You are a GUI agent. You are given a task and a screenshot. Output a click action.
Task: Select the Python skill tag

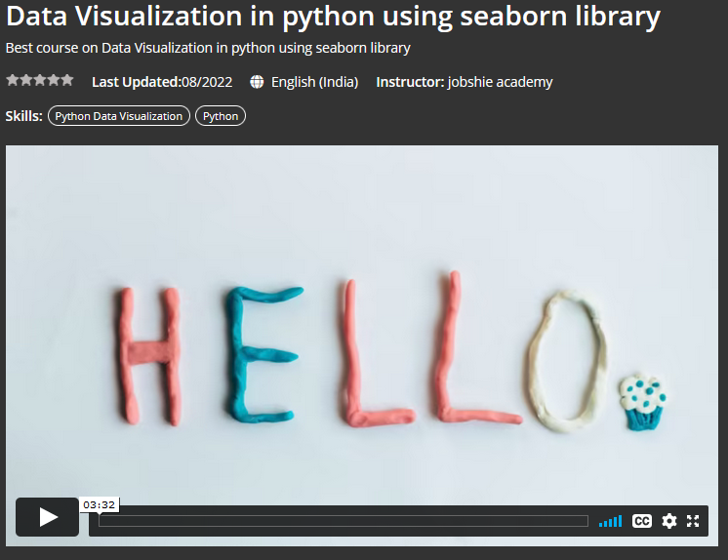click(x=221, y=116)
